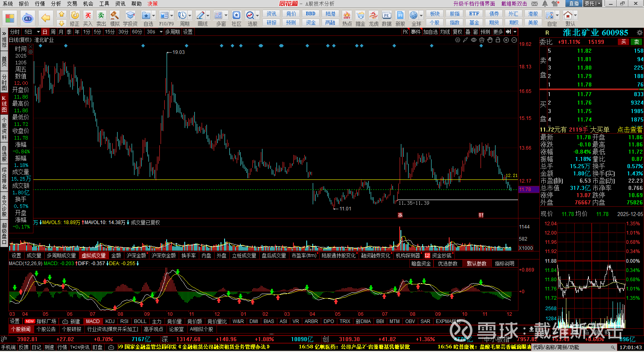Click the ETF button
This screenshot has height=352, width=644.
point(474,14)
